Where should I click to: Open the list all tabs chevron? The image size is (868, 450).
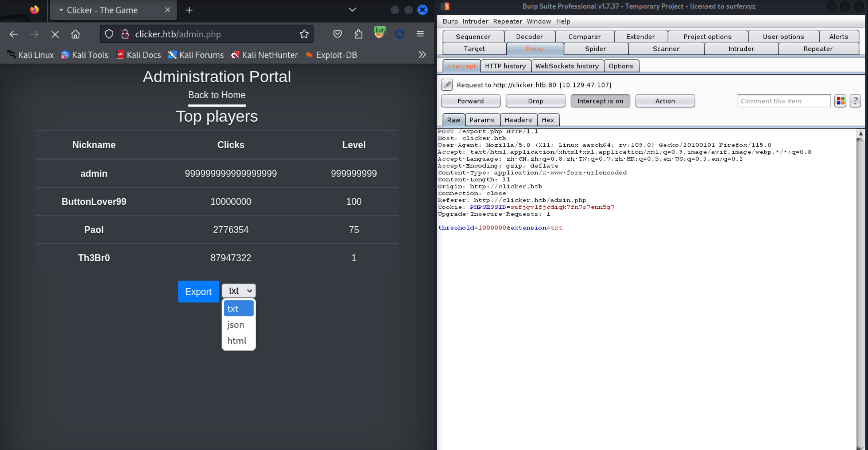(x=352, y=10)
